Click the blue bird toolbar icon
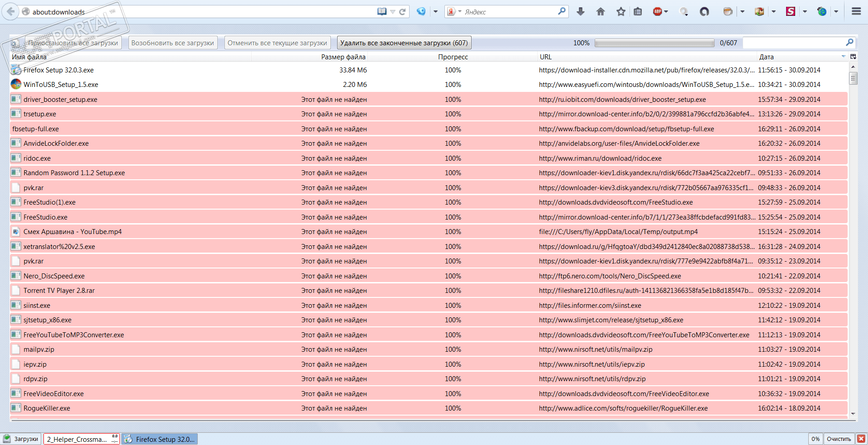Viewport: 868px width, 445px height. pyautogui.click(x=421, y=12)
